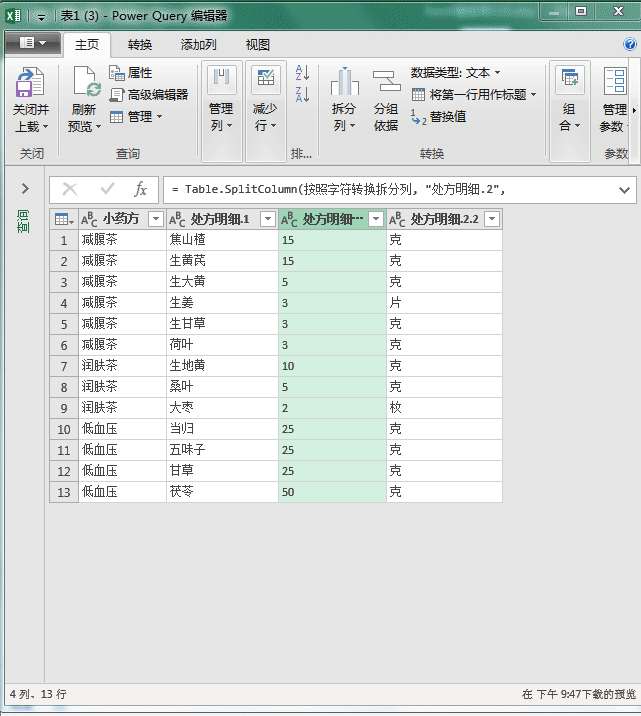Open query Properties (属性)

tap(131, 73)
